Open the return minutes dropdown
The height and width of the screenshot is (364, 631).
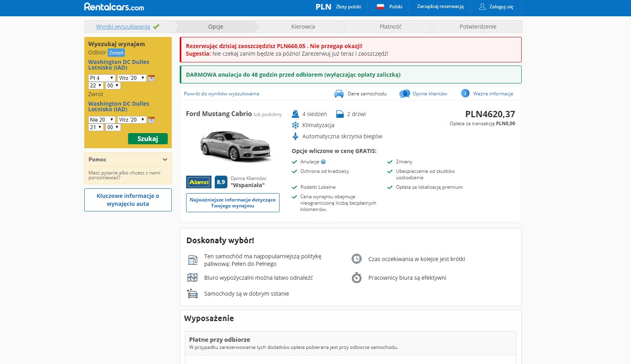113,128
